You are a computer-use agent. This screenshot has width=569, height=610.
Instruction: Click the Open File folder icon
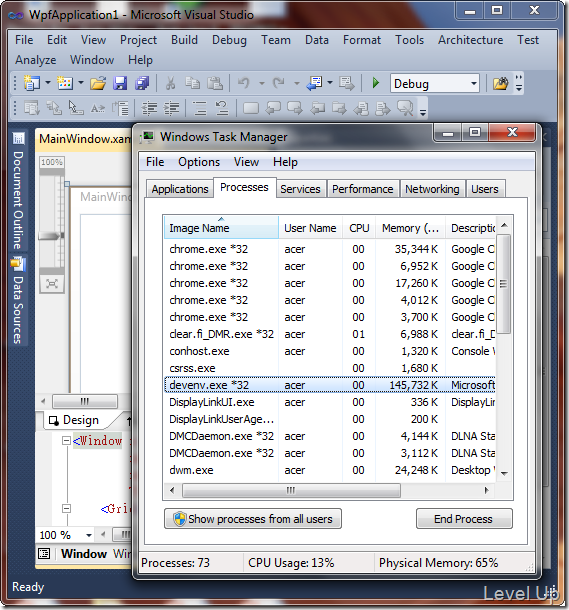[98, 83]
